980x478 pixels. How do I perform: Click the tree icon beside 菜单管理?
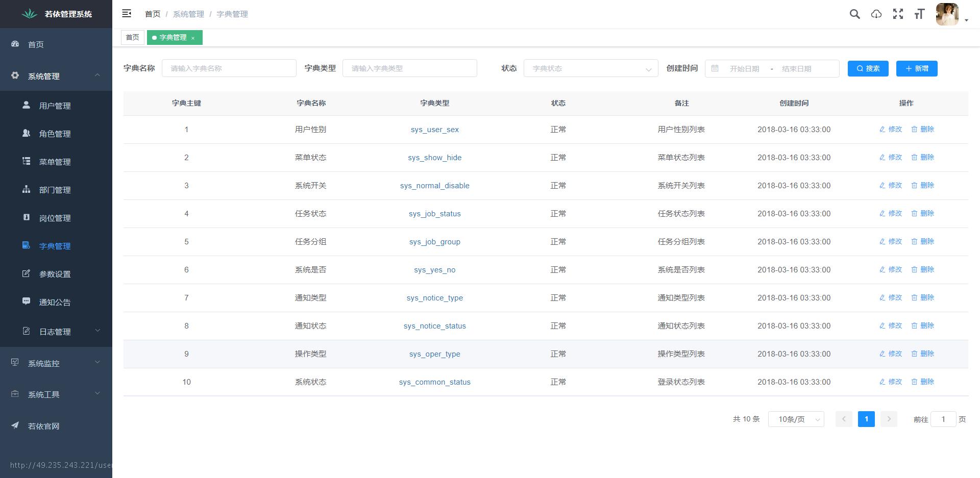click(27, 161)
